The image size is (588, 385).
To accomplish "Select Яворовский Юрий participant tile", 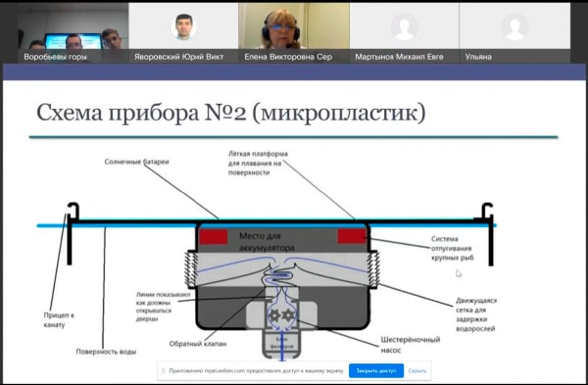I will [x=183, y=32].
